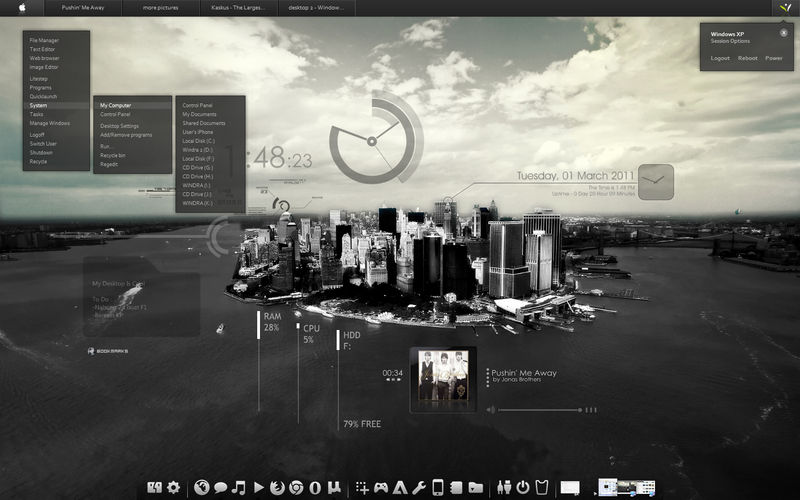Open the Apple logo menu
Viewport: 800px width, 500px height.
[22, 8]
